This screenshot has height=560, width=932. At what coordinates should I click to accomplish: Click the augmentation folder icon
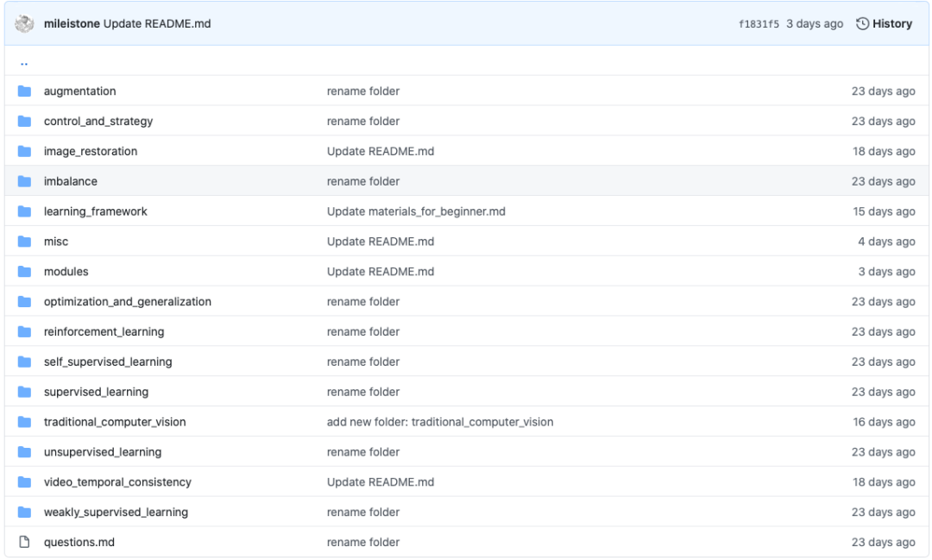(x=24, y=91)
